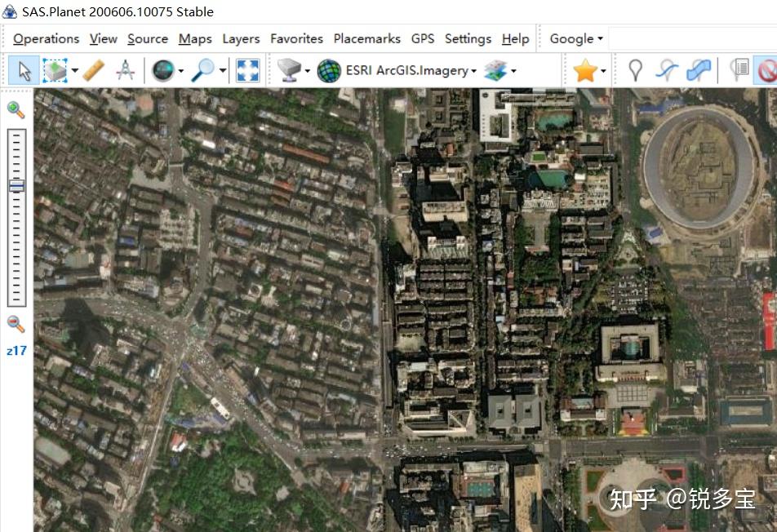Screen dimensions: 777x532
Task: Add a new placemark pin
Action: (636, 70)
